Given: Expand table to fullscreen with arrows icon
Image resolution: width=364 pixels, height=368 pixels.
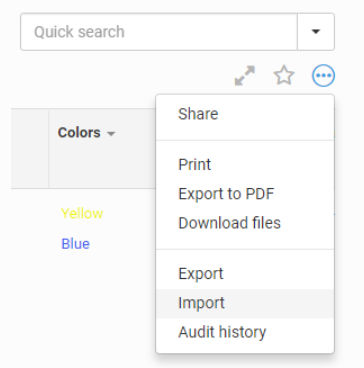Looking at the screenshot, I should click(245, 76).
